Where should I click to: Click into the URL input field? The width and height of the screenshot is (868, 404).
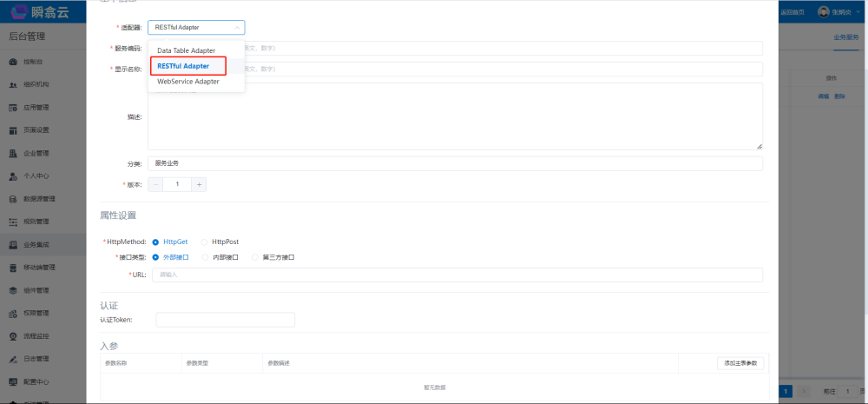457,275
